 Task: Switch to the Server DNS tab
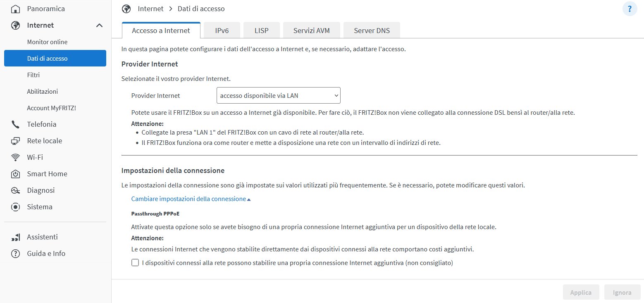pyautogui.click(x=372, y=31)
